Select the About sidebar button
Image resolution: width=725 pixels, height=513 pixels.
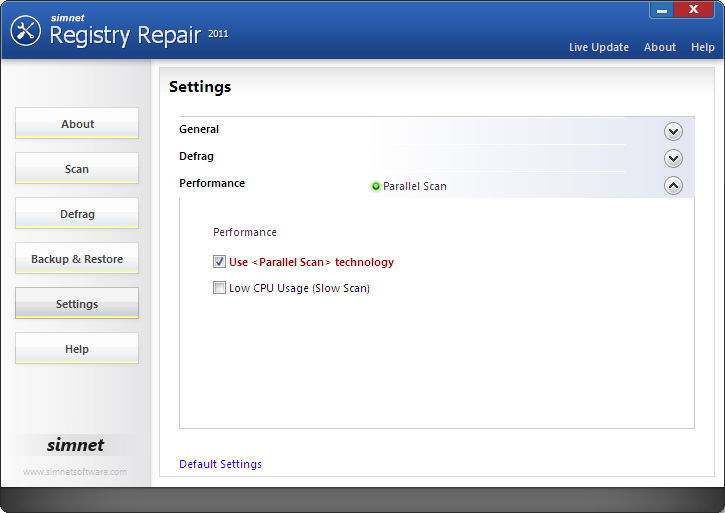(77, 124)
